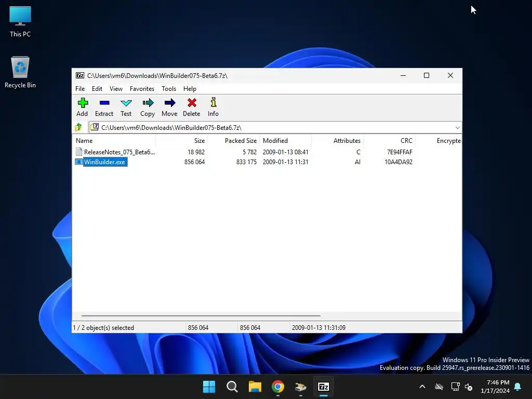Click status bar date 2009-01-13 11:31:09

(318, 328)
